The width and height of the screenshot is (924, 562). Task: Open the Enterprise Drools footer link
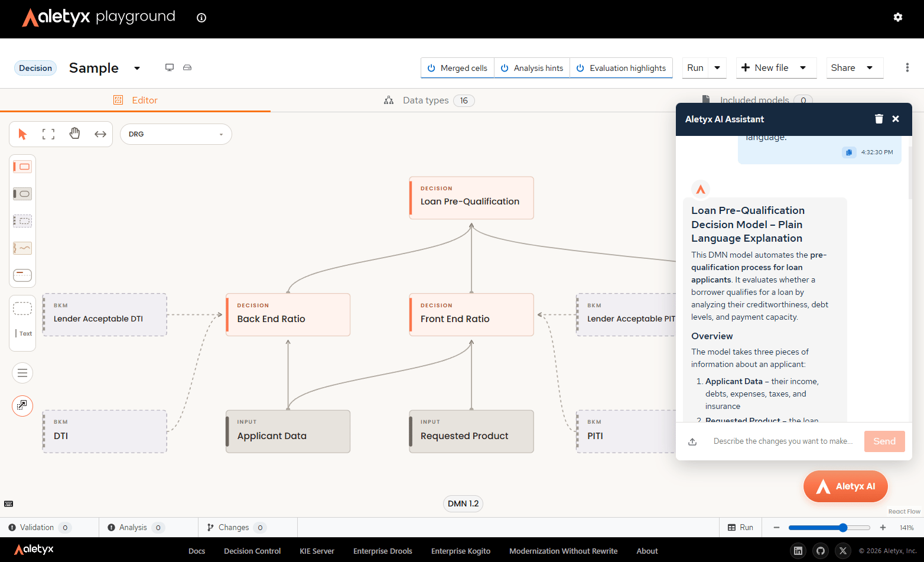[383, 551]
